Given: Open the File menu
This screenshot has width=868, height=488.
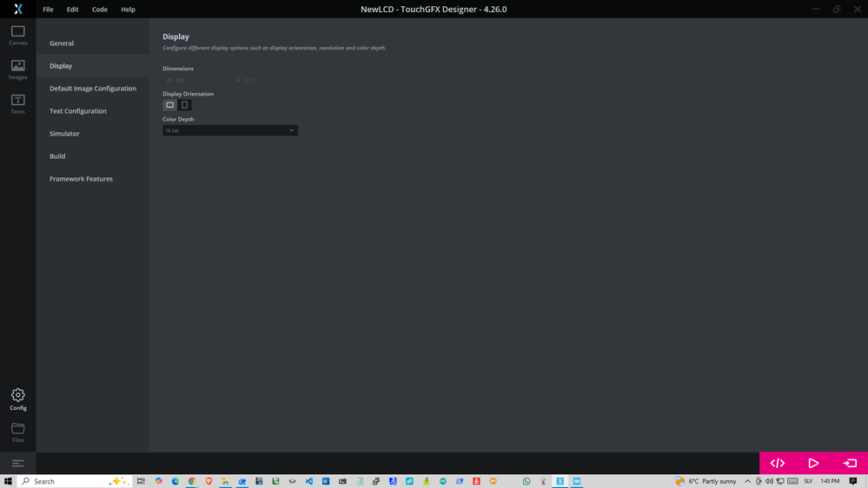Looking at the screenshot, I should click(x=48, y=10).
